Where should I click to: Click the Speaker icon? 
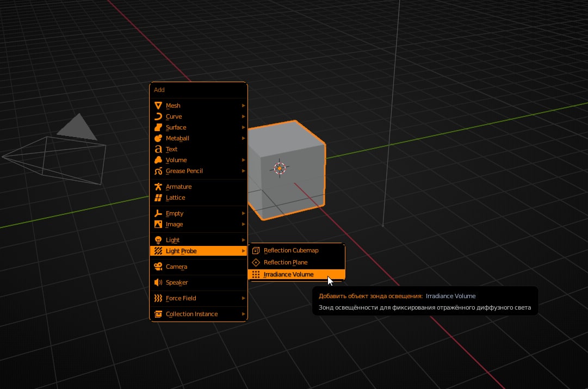pyautogui.click(x=158, y=282)
